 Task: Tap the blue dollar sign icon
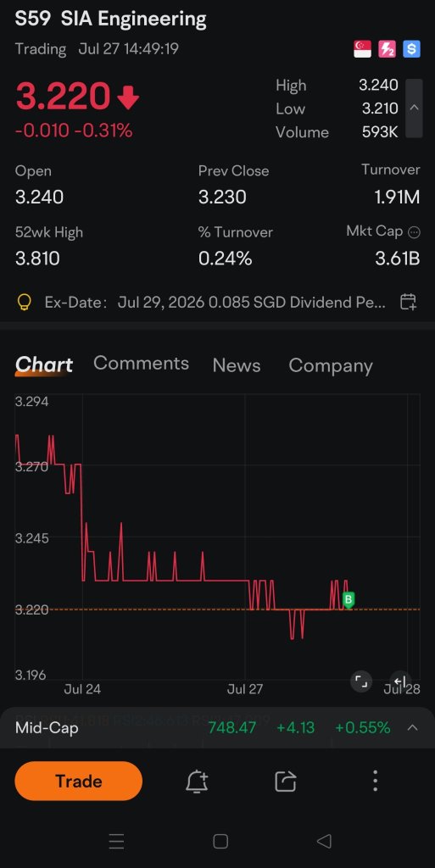coord(411,49)
